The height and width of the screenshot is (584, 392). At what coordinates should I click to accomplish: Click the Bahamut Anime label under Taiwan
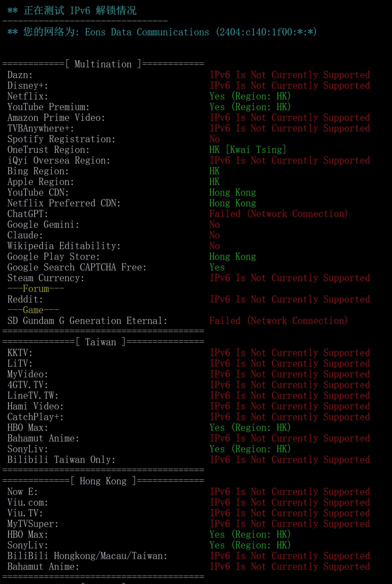point(43,438)
